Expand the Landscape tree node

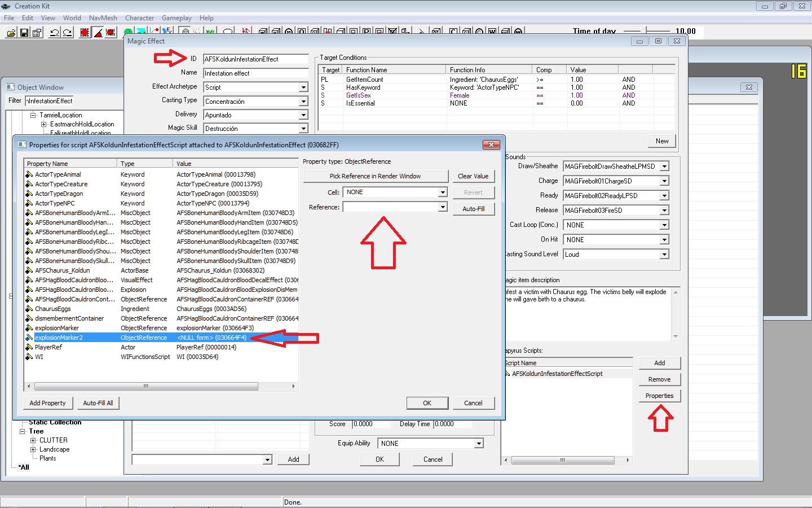[33, 449]
